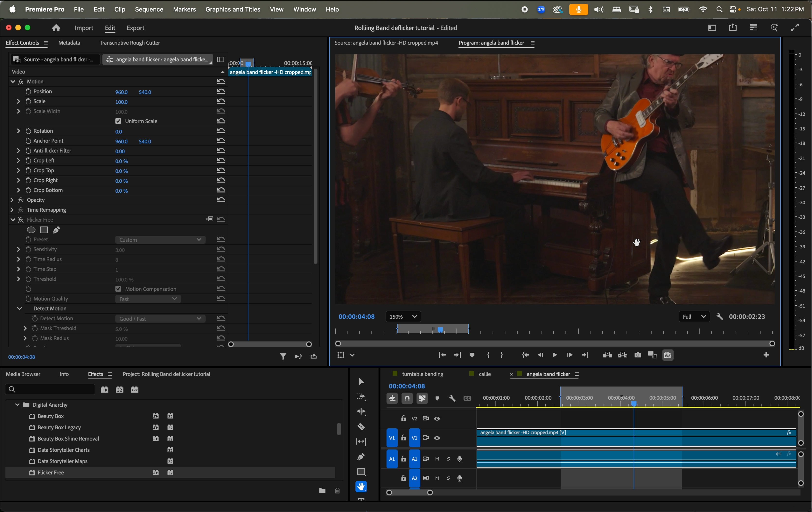Switch to the turntable banding sequence tab
This screenshot has height=512, width=812.
(423, 374)
